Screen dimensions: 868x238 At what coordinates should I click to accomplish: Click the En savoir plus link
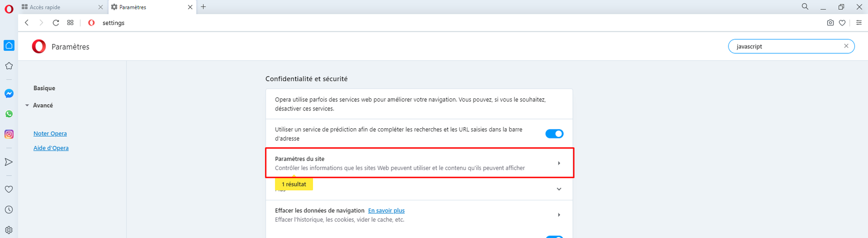(x=386, y=211)
